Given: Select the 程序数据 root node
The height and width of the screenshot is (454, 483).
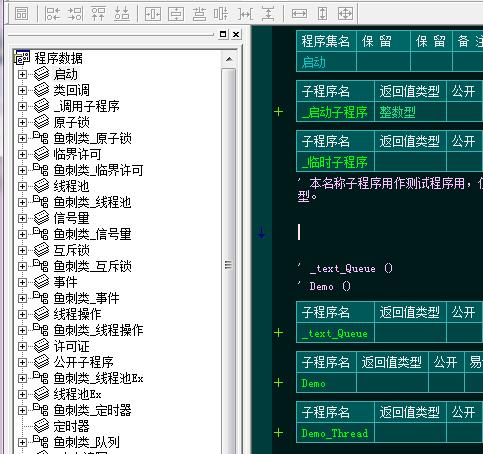Looking at the screenshot, I should (58, 58).
